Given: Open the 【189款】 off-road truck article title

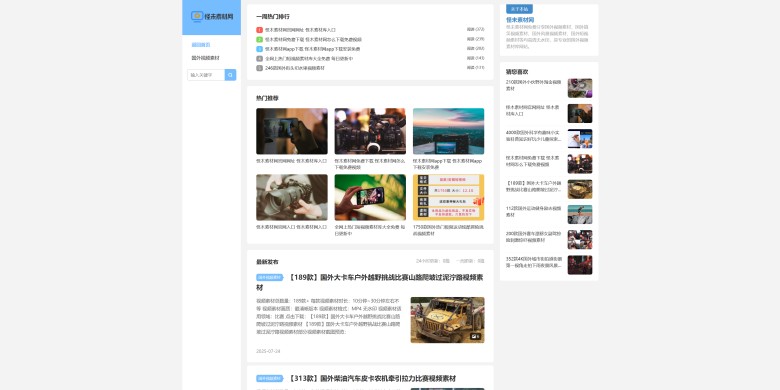Looking at the screenshot, I should 370,282.
